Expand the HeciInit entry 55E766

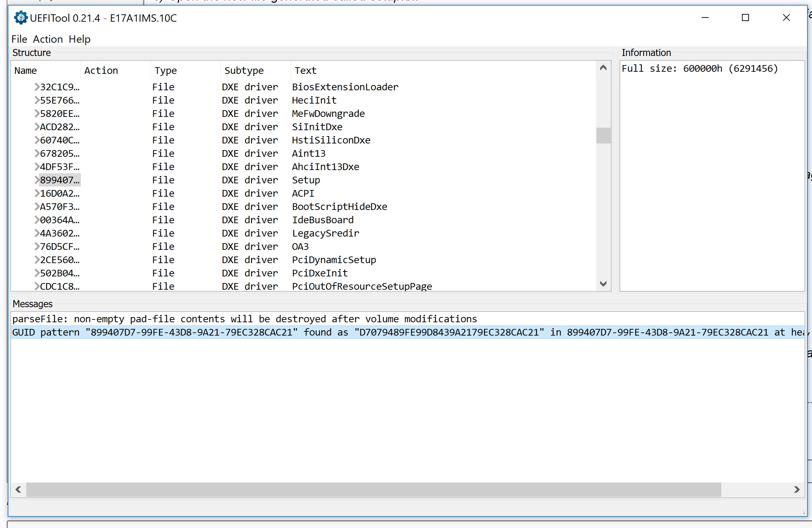[x=37, y=100]
